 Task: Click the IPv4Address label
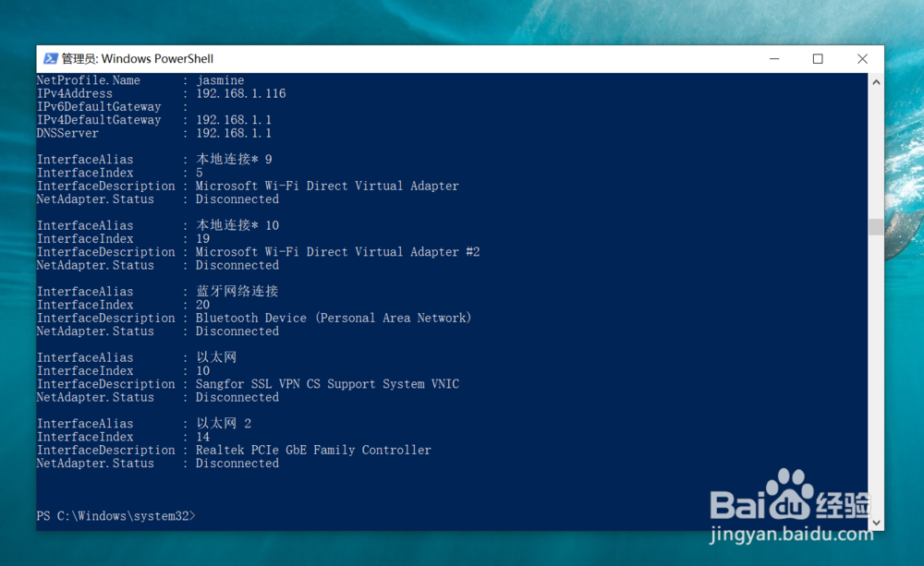[74, 93]
